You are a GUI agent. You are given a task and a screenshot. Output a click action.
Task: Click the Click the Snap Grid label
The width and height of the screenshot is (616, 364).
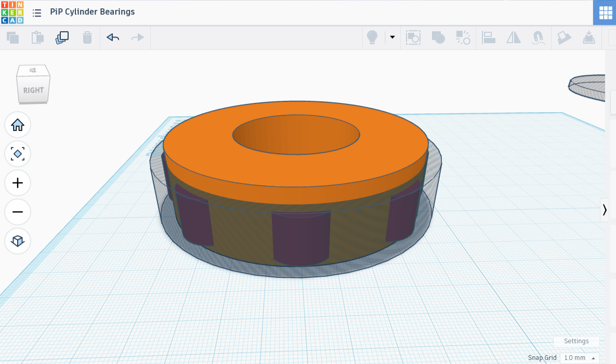coord(542,358)
